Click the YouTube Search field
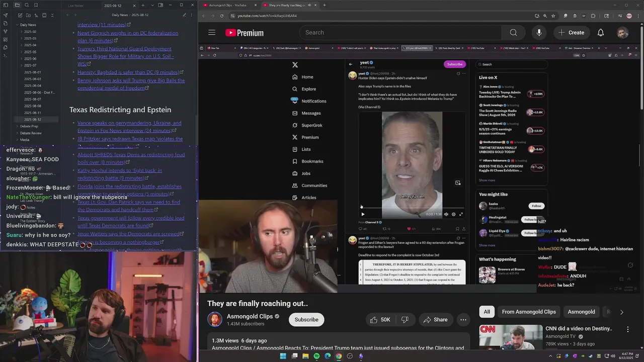This screenshot has height=362, width=644. [401, 33]
